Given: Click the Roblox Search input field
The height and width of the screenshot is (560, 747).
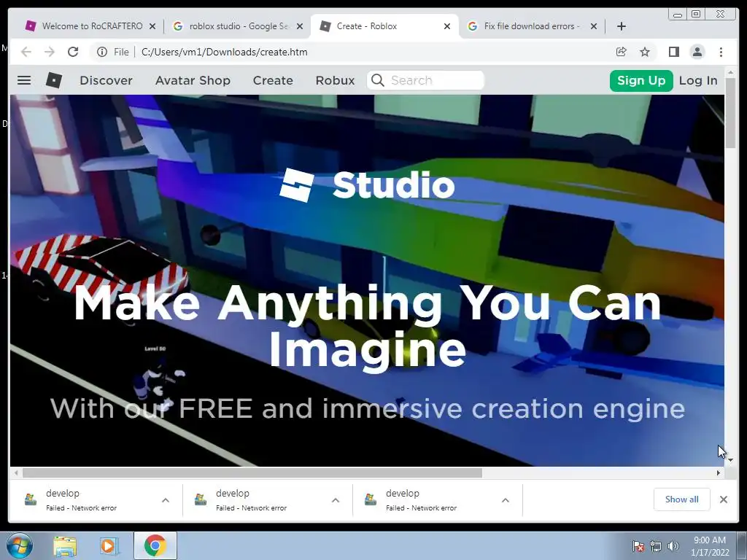Looking at the screenshot, I should coord(426,80).
